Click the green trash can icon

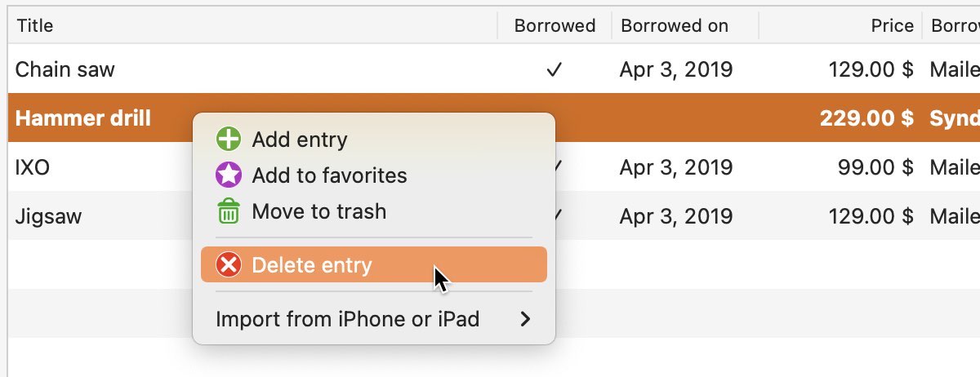pos(228,212)
